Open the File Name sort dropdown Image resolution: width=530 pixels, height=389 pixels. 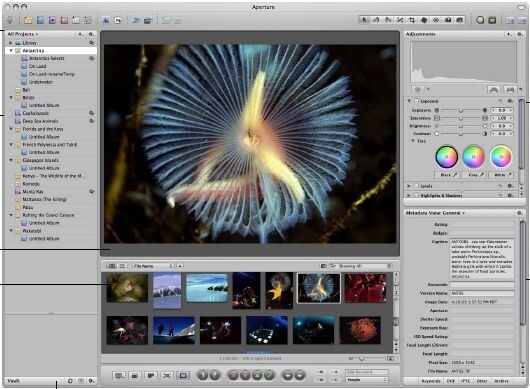[153, 266]
